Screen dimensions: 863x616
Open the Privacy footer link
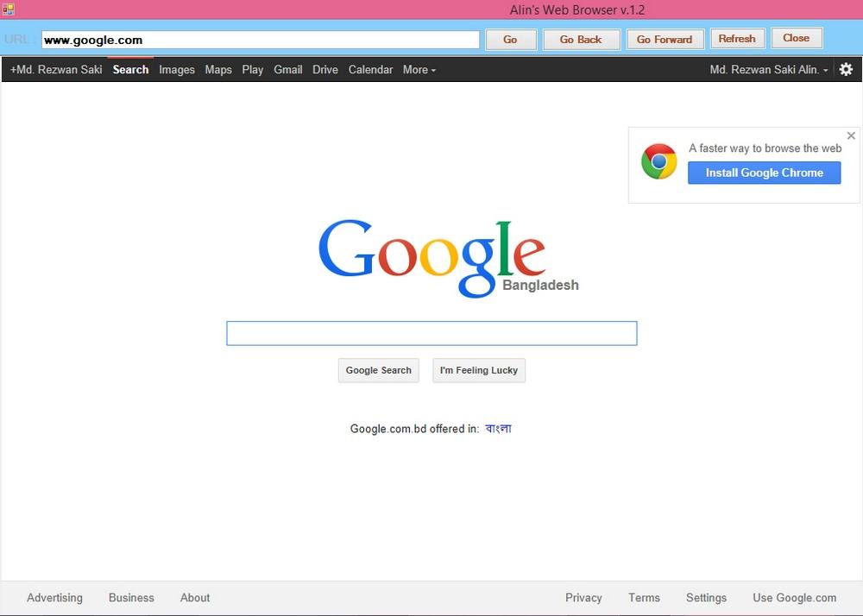click(x=583, y=598)
